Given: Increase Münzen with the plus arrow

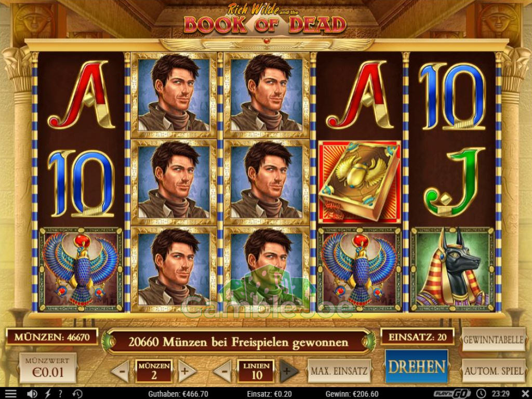Looking at the screenshot, I should [x=185, y=371].
